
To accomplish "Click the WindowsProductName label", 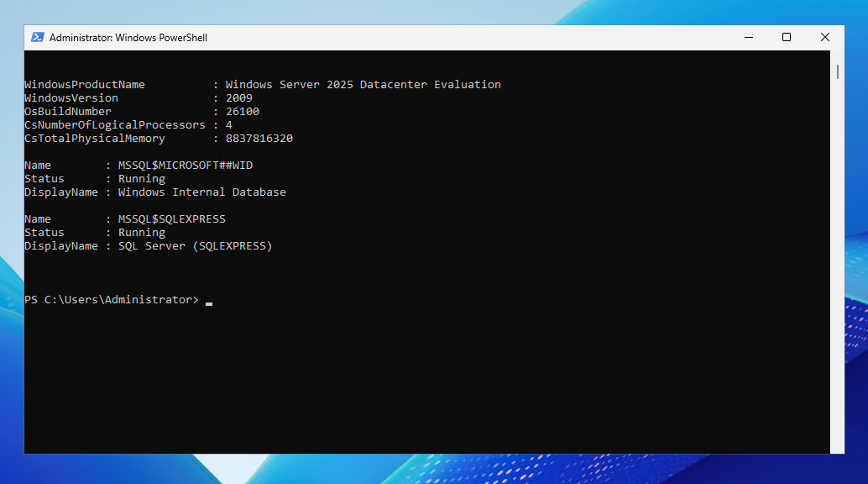I will pyautogui.click(x=85, y=84).
